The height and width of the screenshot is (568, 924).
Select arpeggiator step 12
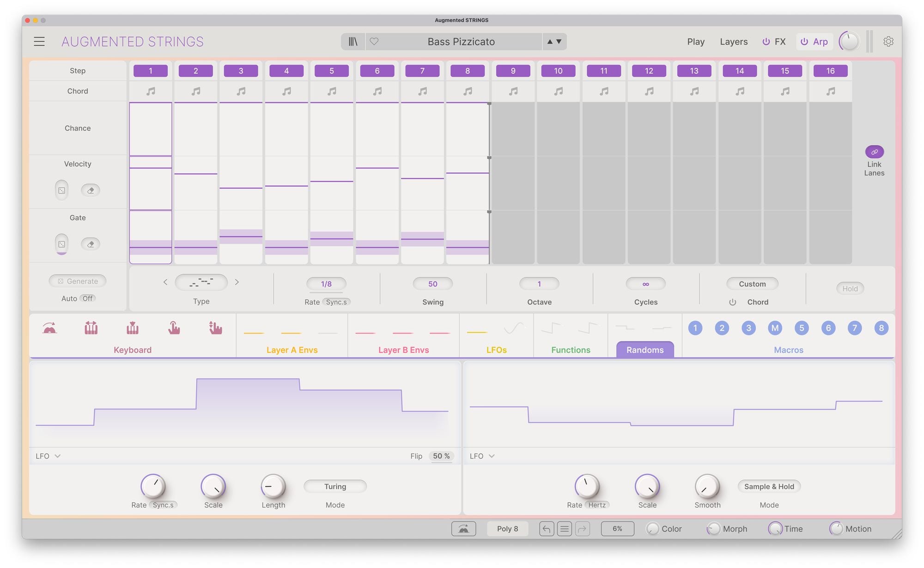click(649, 71)
